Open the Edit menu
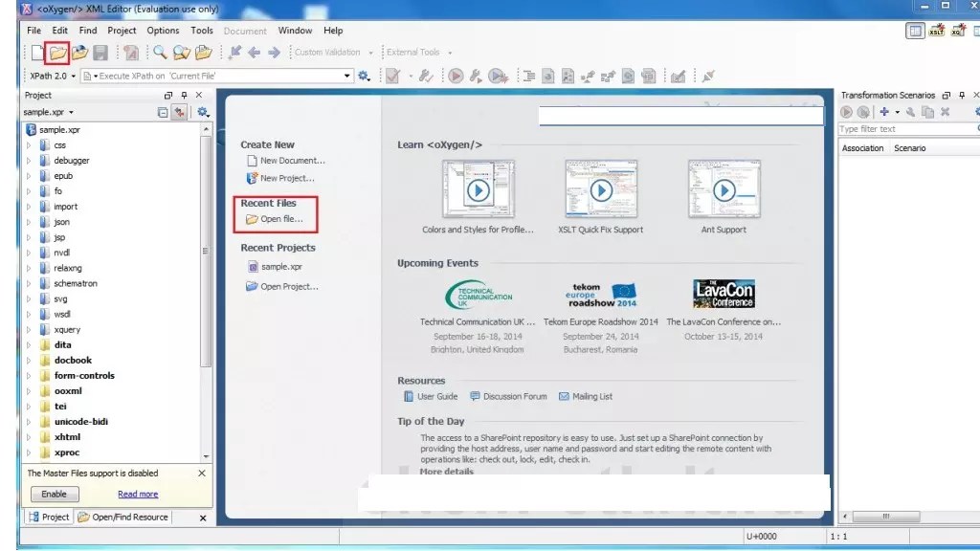Viewport: 980px width, 551px height. (x=60, y=30)
